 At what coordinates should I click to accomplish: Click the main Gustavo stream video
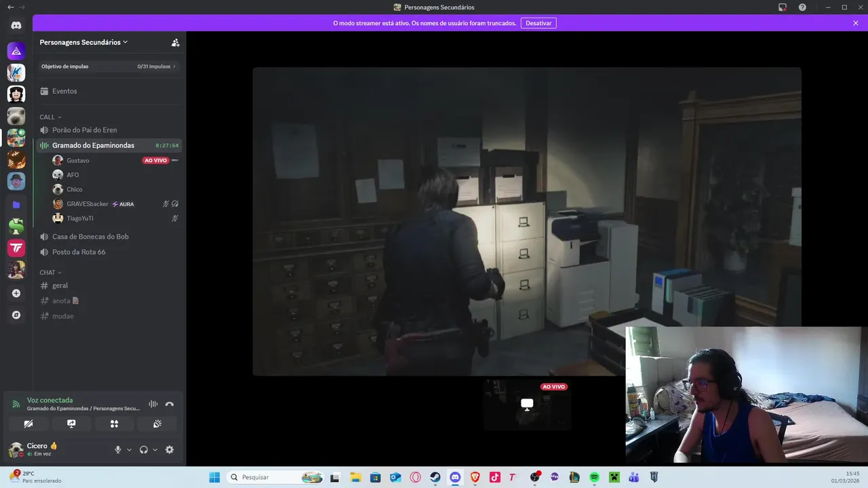click(527, 221)
